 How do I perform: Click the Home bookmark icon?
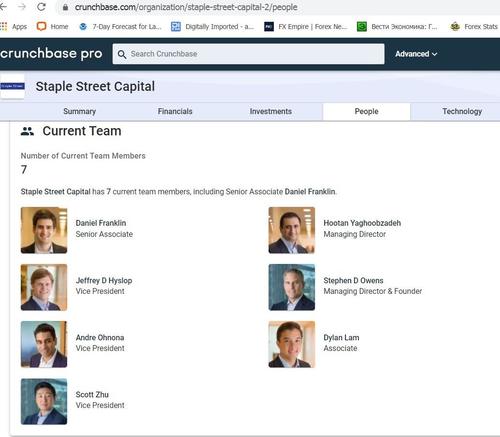point(42,26)
